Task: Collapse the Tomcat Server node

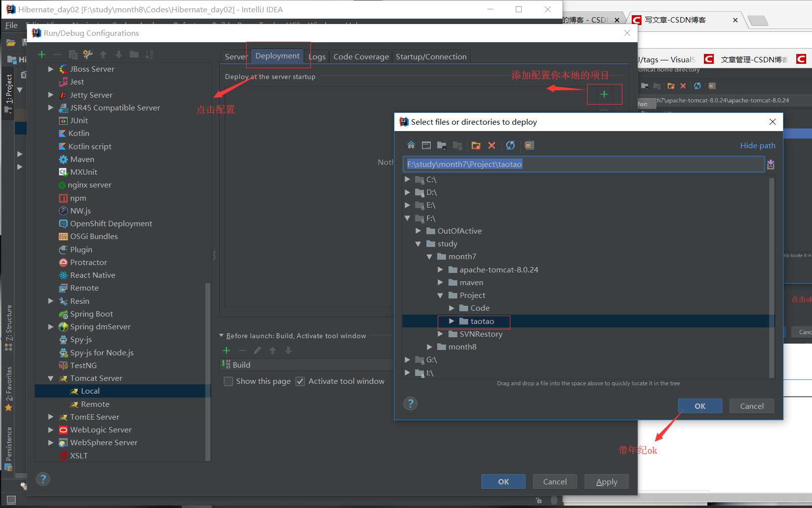Action: click(51, 378)
